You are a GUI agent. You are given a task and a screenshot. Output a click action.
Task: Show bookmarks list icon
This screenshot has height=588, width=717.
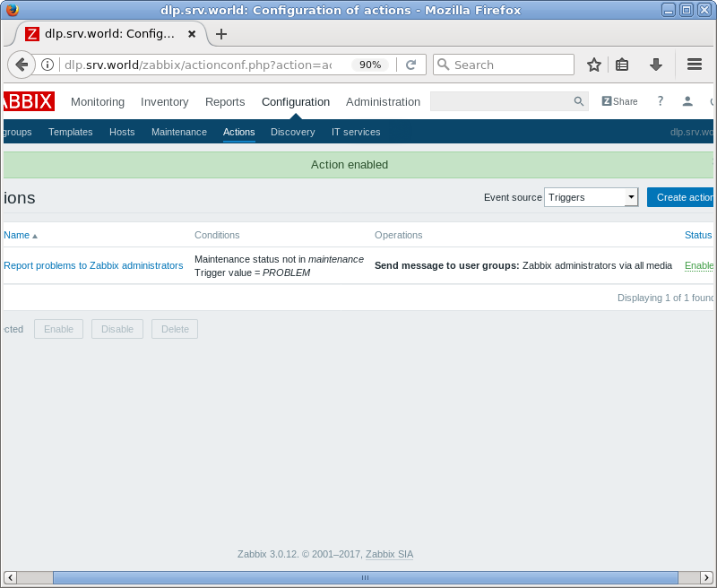[622, 65]
